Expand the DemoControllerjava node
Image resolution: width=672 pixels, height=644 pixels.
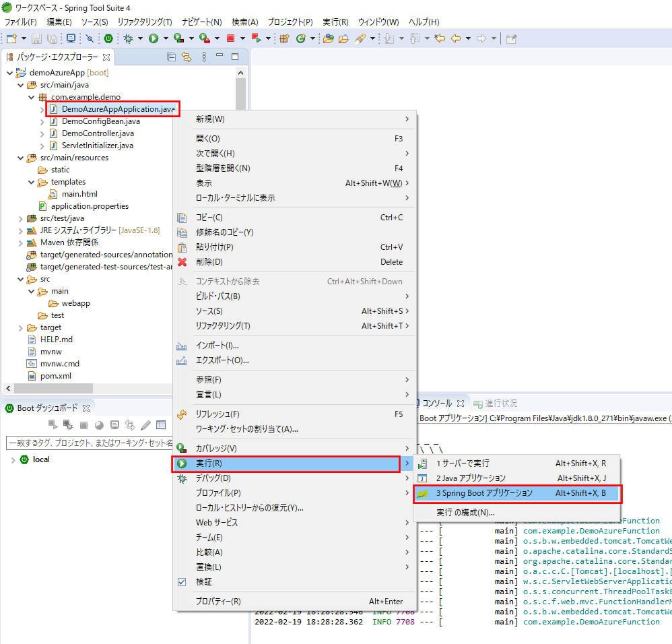pyautogui.click(x=42, y=134)
